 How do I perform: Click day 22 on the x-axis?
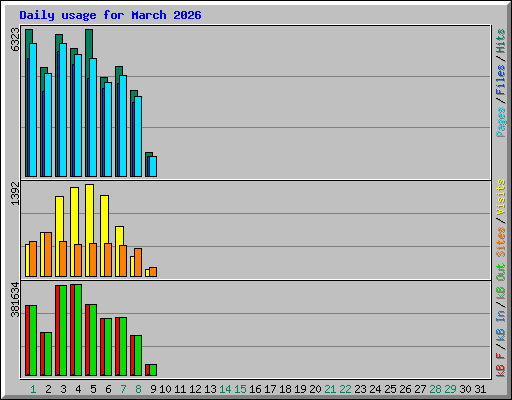coord(345,389)
